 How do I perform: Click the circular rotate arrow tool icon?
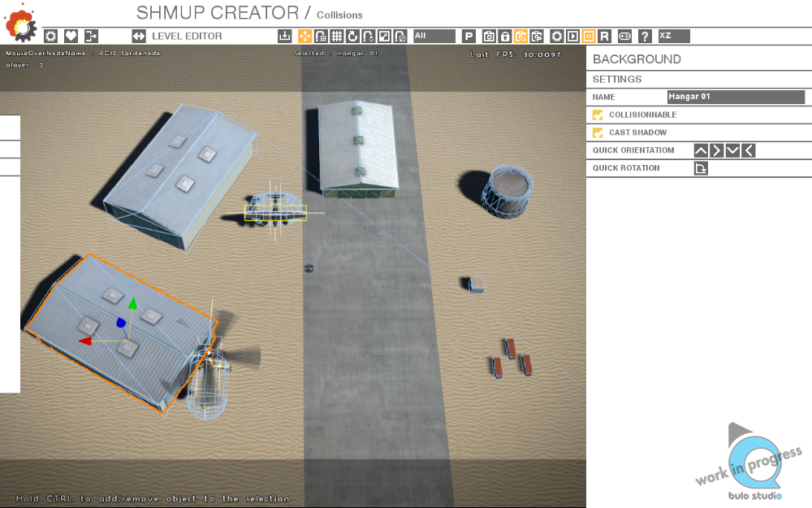[352, 36]
